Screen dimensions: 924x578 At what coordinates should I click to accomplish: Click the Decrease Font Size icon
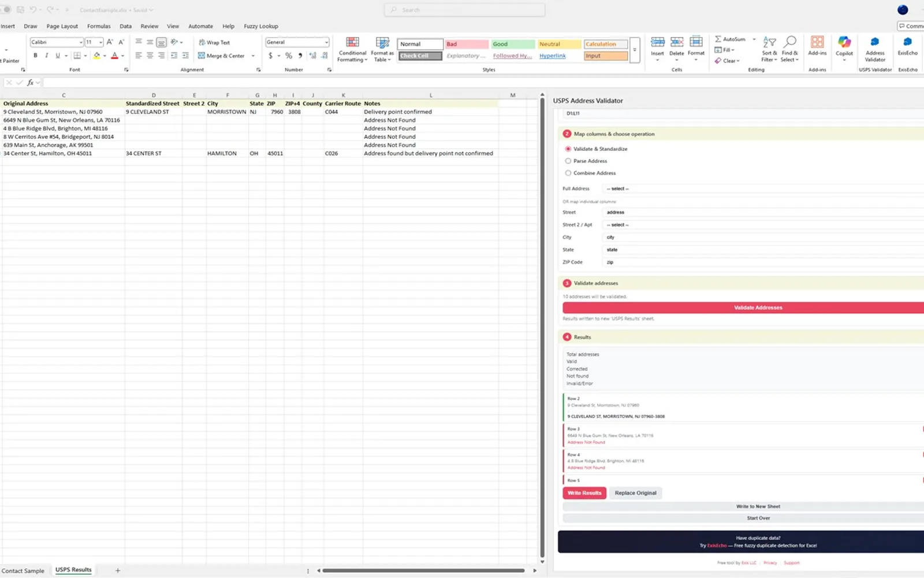point(121,42)
